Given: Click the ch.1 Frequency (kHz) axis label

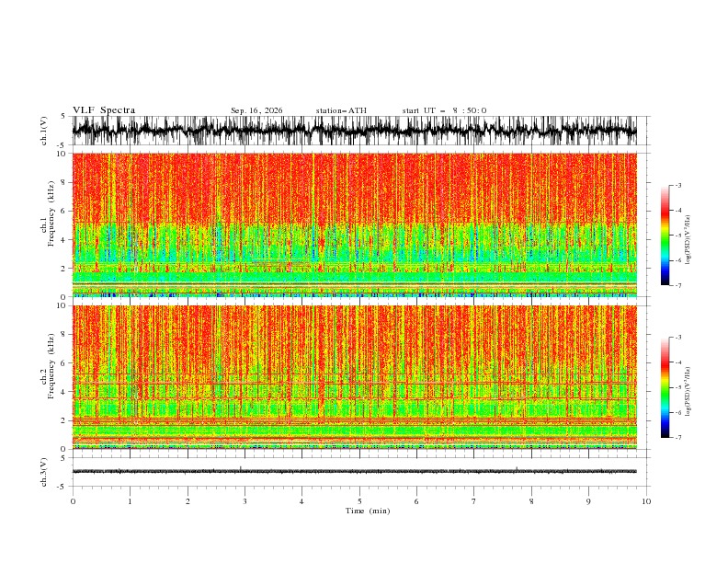Looking at the screenshot, I should (x=48, y=224).
